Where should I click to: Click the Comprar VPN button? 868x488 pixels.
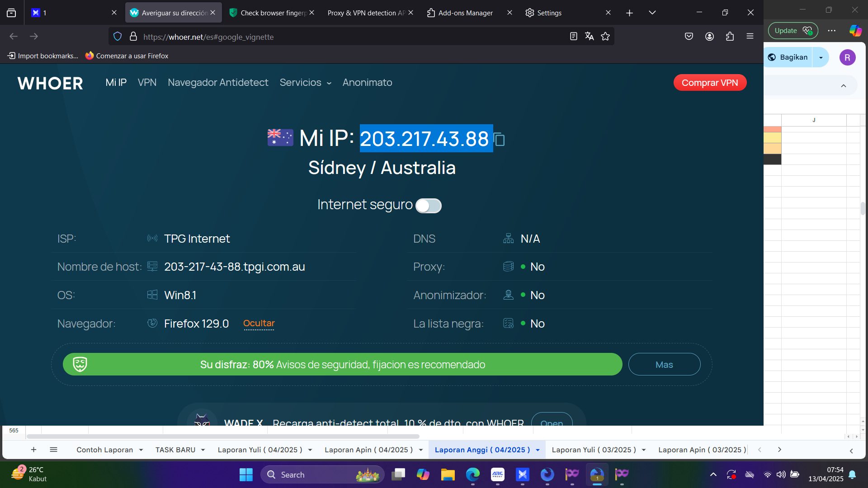[x=710, y=83]
